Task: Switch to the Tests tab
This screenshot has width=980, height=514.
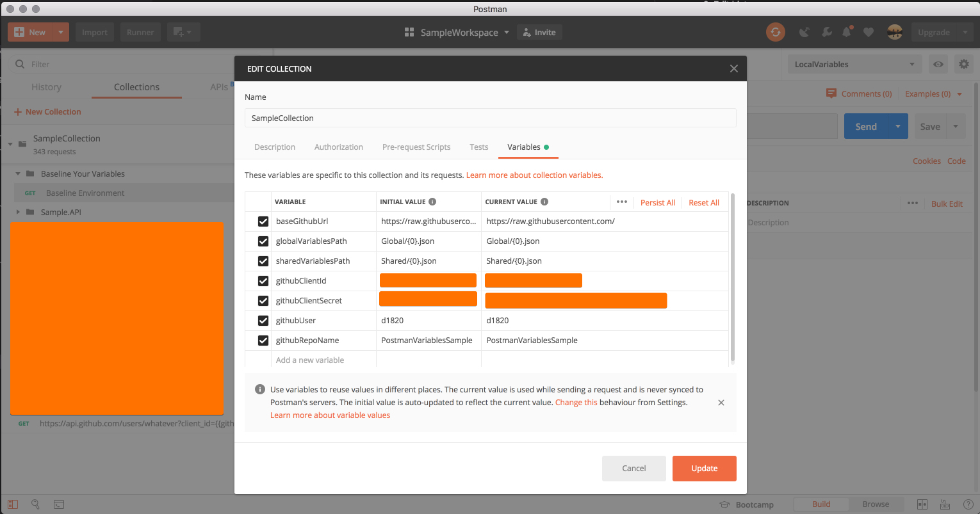Action: pos(479,147)
